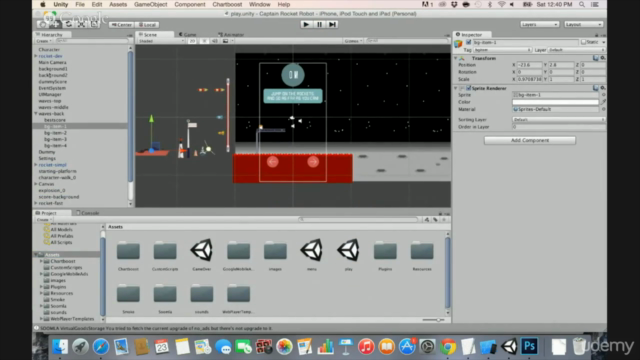This screenshot has width=640, height=360.
Task: Open the Layers dropdown
Action: pos(540,24)
